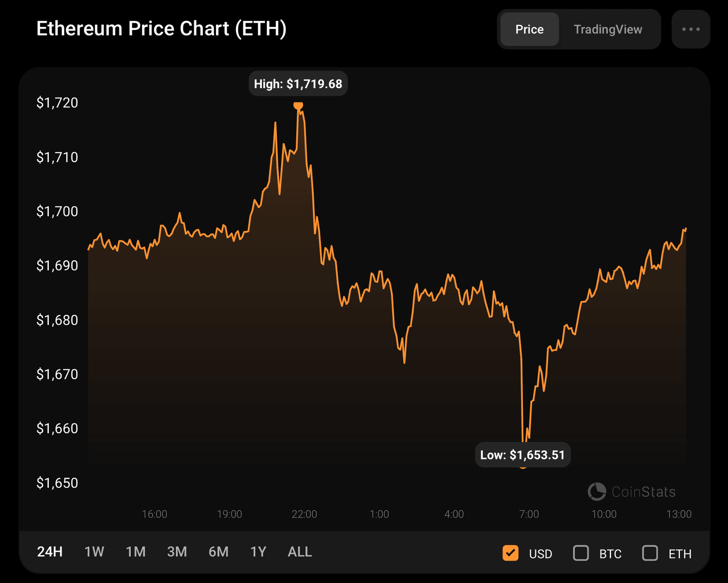Set chart range to 6M

click(218, 552)
